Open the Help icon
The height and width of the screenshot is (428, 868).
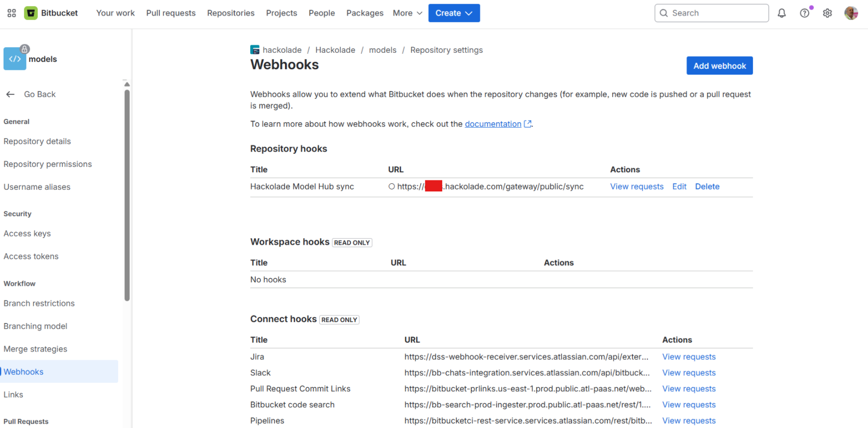point(805,13)
